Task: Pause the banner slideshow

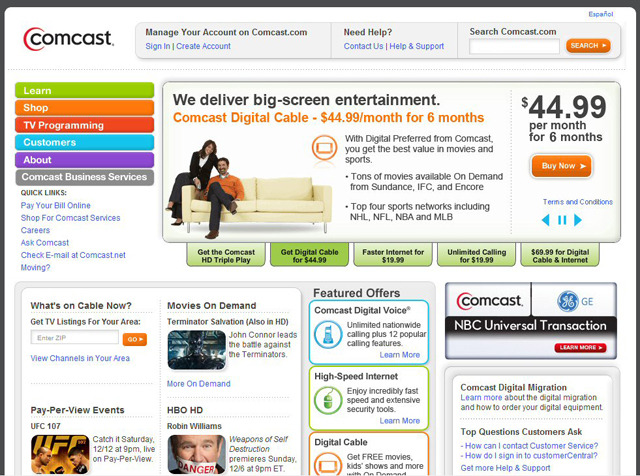Action: pos(562,220)
